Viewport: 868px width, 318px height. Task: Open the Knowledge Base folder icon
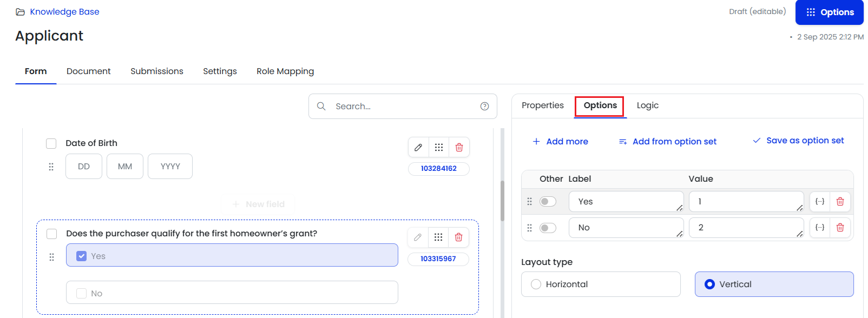coord(20,12)
